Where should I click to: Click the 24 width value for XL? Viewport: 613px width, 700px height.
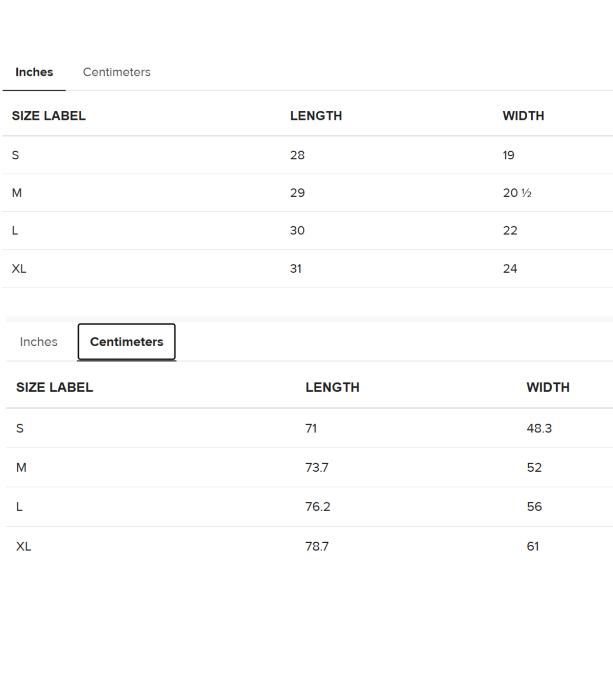[x=510, y=269]
